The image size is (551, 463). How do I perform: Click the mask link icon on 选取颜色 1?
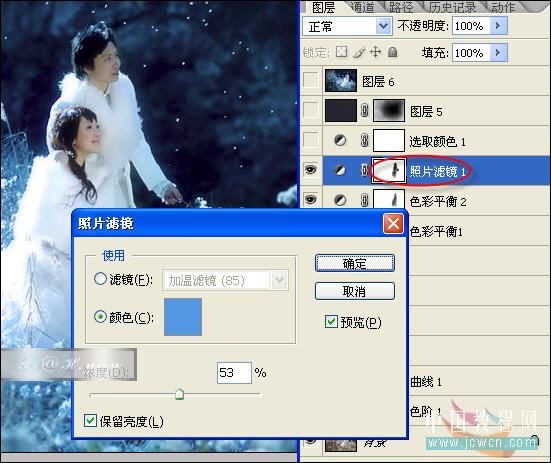(x=364, y=141)
